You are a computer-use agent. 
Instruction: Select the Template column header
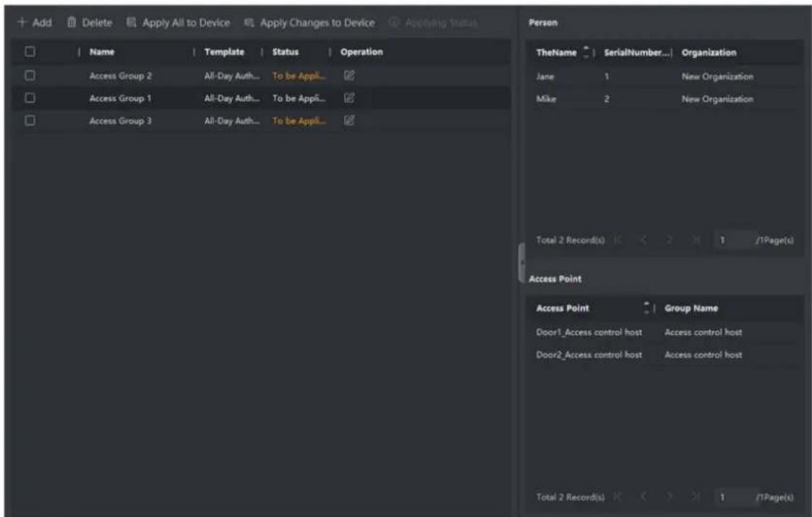tap(224, 52)
